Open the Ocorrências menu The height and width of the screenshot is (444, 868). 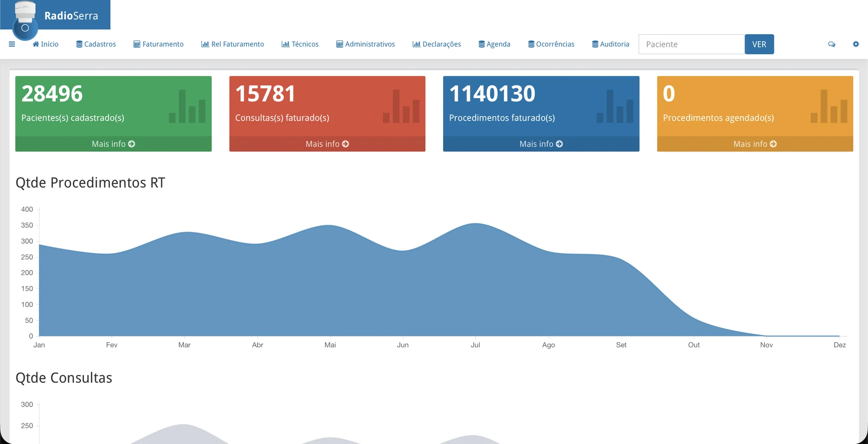[551, 44]
